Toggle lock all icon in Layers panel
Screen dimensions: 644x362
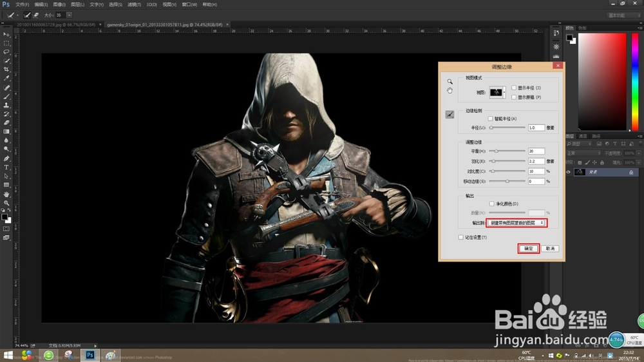tap(602, 163)
